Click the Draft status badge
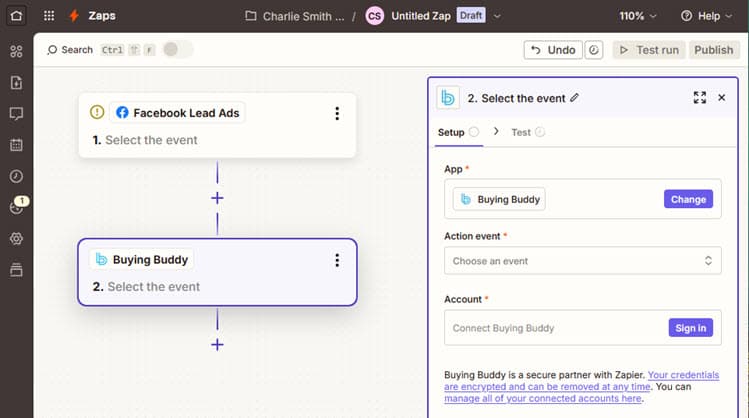This screenshot has height=418, width=749. point(471,16)
